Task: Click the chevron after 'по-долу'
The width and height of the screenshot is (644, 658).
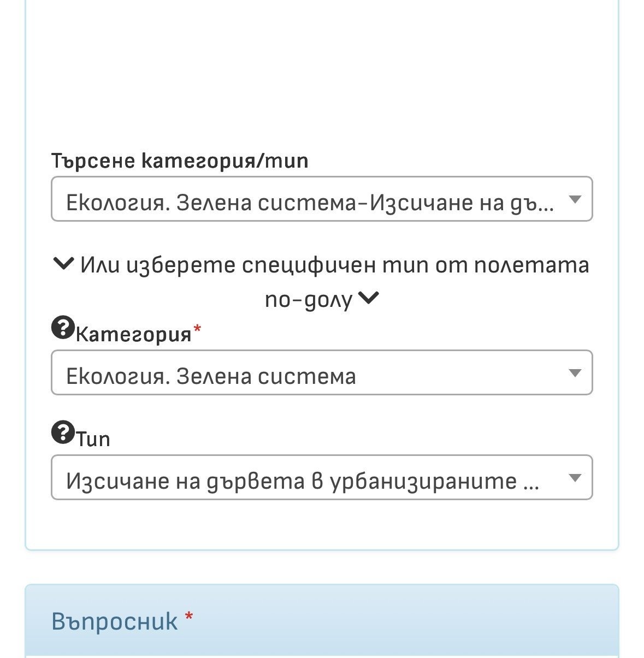Action: tap(369, 298)
